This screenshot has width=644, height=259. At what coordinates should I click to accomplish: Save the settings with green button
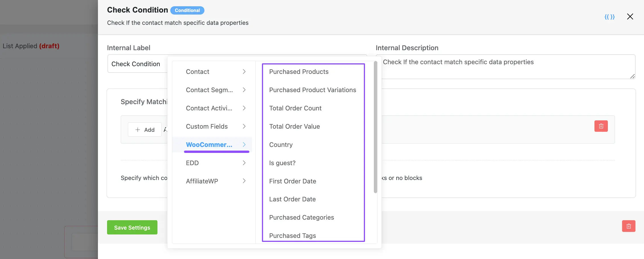132,227
